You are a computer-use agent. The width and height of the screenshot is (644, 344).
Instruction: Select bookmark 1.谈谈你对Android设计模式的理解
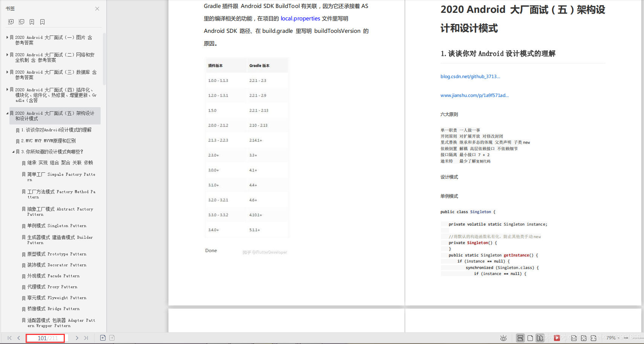[56, 130]
